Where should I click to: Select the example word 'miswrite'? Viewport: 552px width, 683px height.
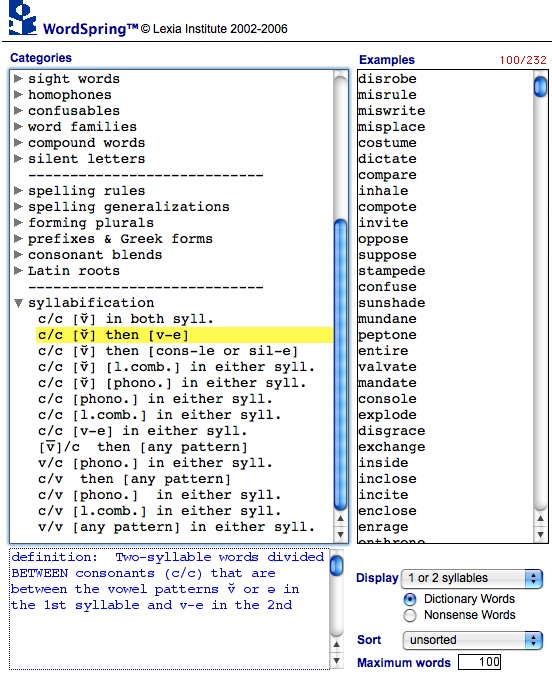click(x=392, y=111)
